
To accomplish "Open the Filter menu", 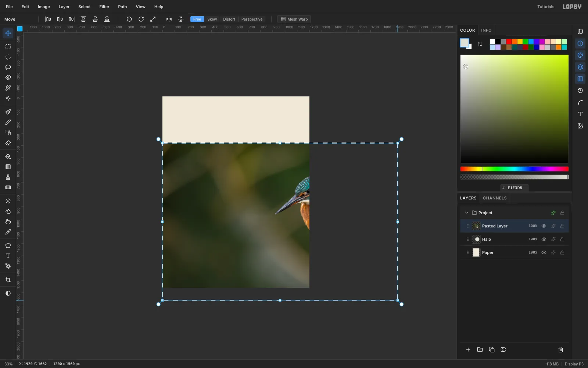I will [x=104, y=7].
